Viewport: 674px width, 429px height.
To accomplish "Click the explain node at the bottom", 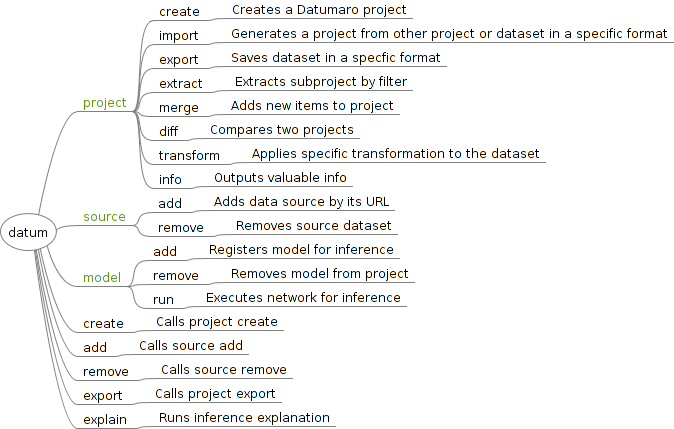I will point(105,419).
